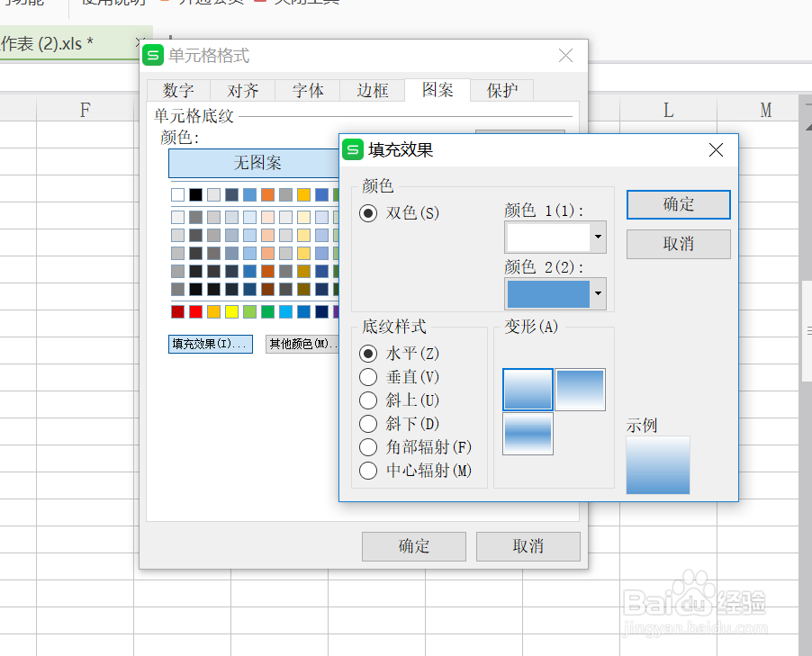Select the top-right gradient variant
The width and height of the screenshot is (812, 656).
pos(580,390)
